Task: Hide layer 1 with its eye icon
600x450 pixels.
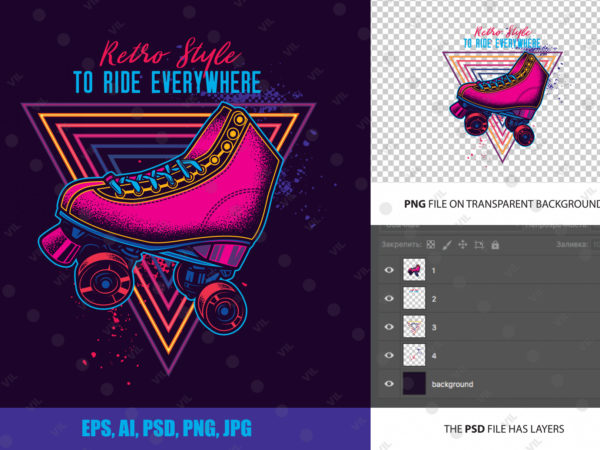Action: [389, 270]
